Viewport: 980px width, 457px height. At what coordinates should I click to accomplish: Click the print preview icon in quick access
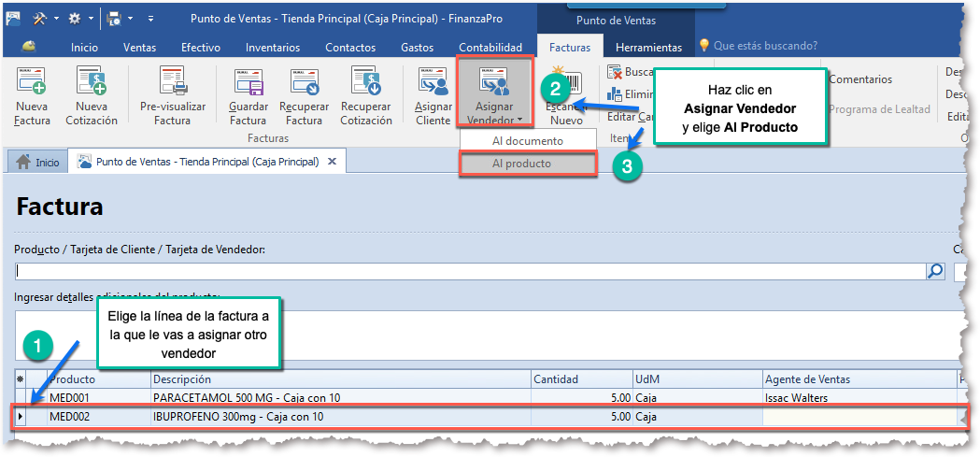(x=113, y=19)
